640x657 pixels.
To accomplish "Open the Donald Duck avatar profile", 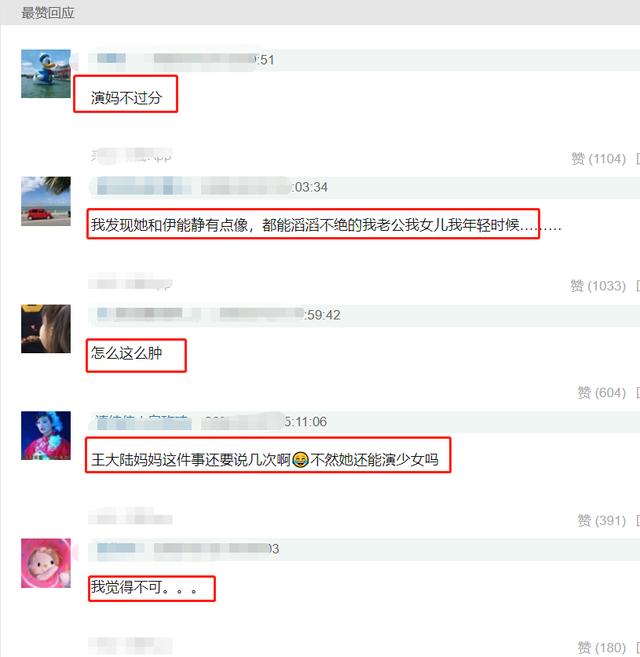I will pyautogui.click(x=46, y=74).
